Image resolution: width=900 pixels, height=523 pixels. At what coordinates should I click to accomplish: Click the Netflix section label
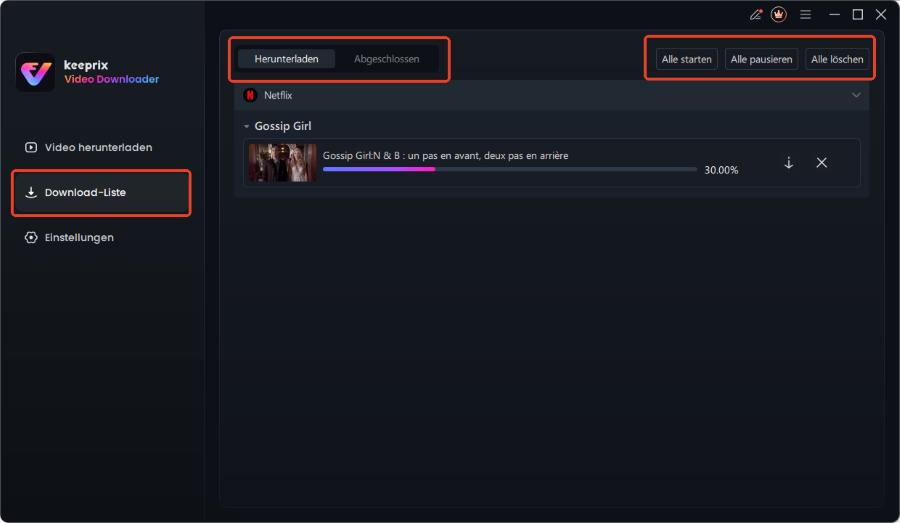(278, 95)
